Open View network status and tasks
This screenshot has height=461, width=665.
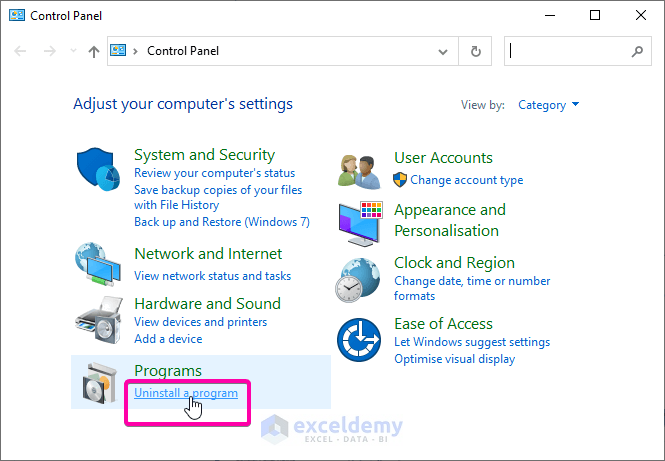click(x=212, y=275)
